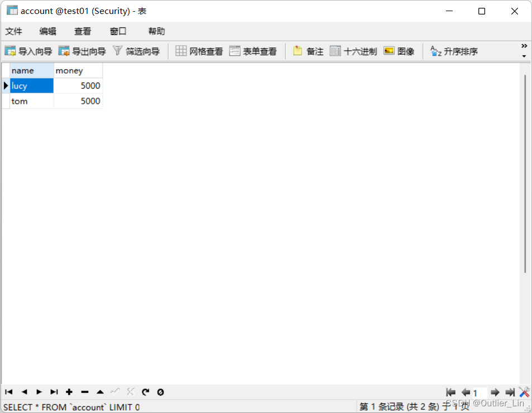
Task: Go to the previous page
Action: (466, 392)
